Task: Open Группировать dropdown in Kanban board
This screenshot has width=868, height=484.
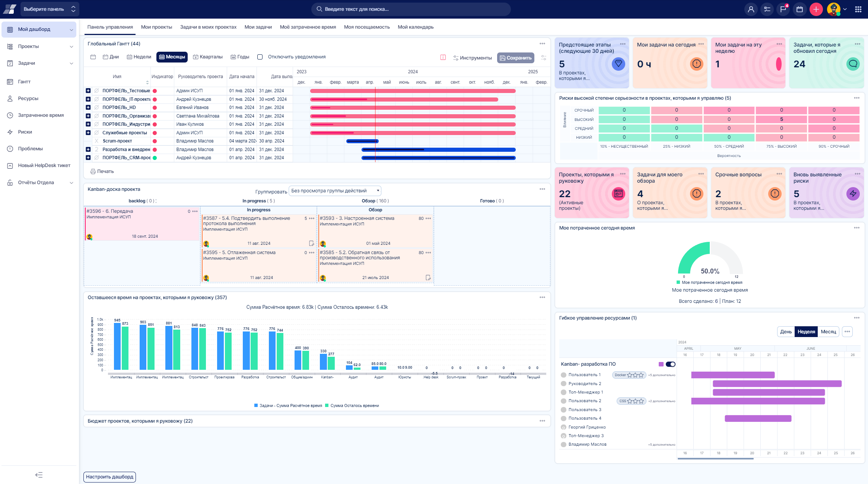Action: coord(335,191)
